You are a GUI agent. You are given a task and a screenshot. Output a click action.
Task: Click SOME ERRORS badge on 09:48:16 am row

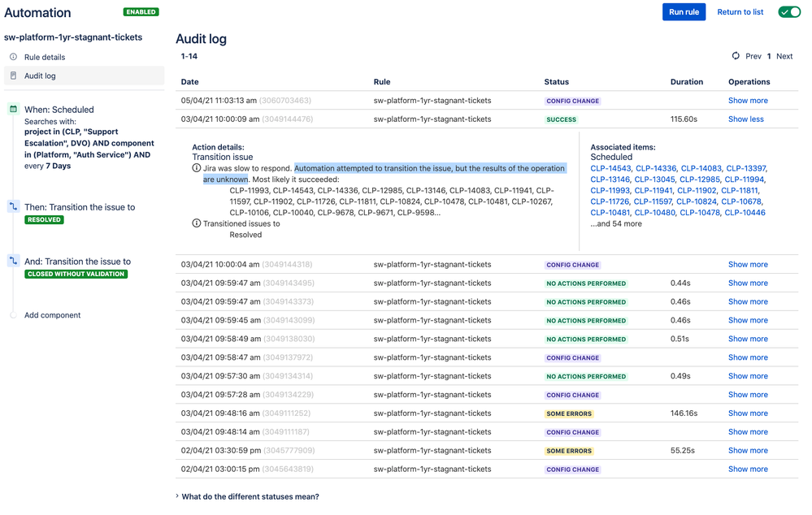tap(569, 414)
